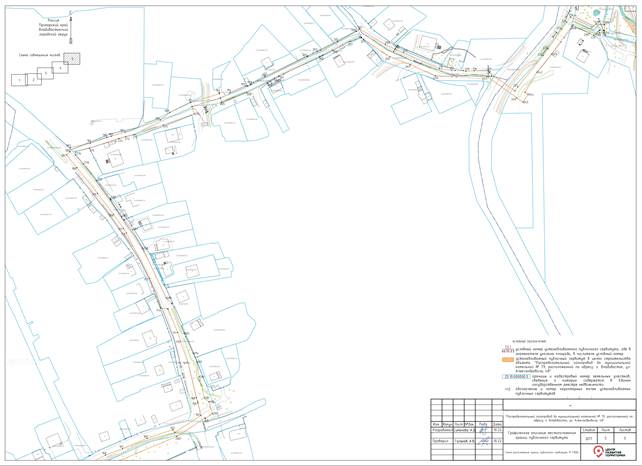Image resolution: width=642 pixels, height=466 pixels.
Task: Click the sheet layout scheme caption
Action: pos(39,55)
